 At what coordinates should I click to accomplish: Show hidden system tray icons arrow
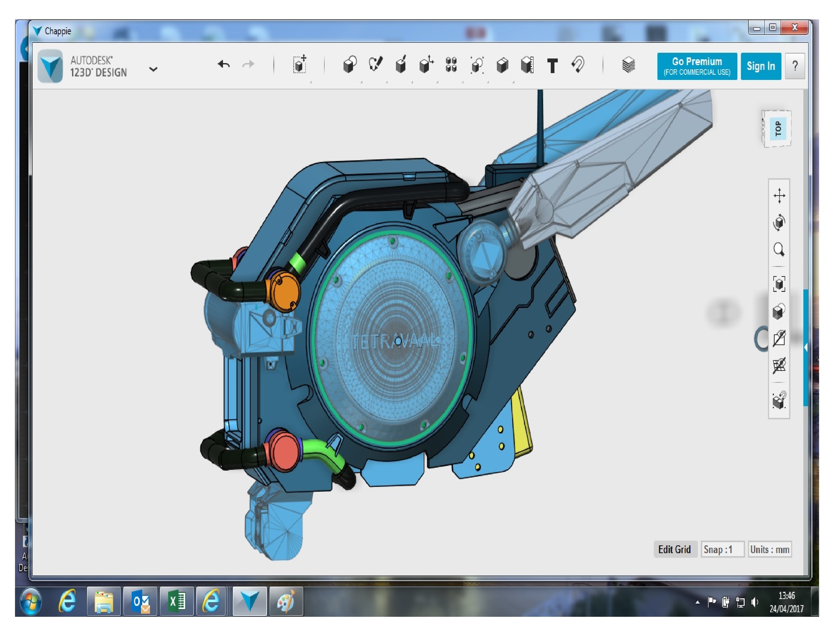coord(697,603)
